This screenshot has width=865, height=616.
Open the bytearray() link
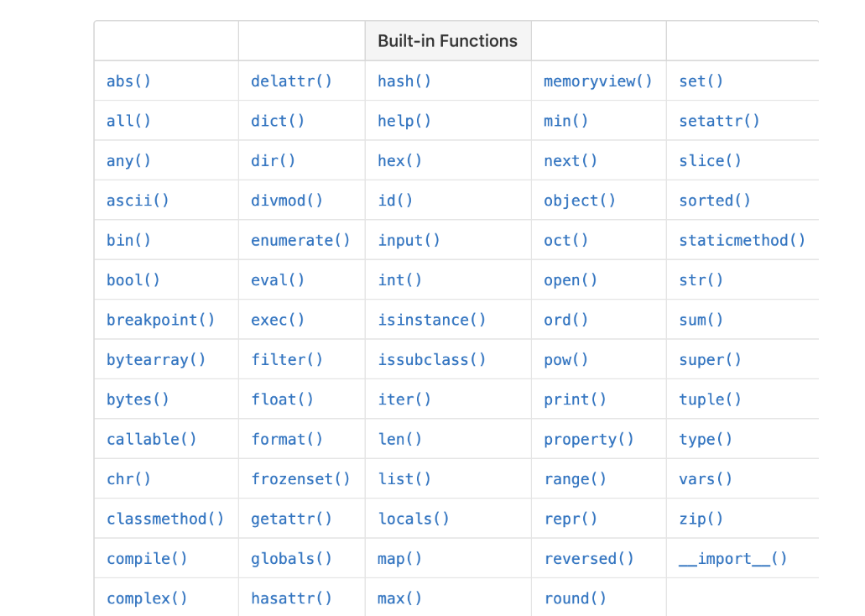[156, 360]
